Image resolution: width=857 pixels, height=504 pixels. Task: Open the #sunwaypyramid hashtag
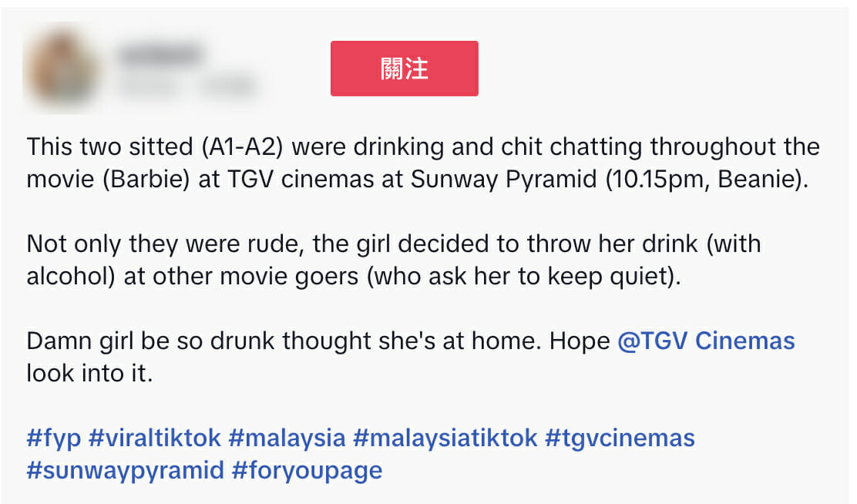coord(125,471)
